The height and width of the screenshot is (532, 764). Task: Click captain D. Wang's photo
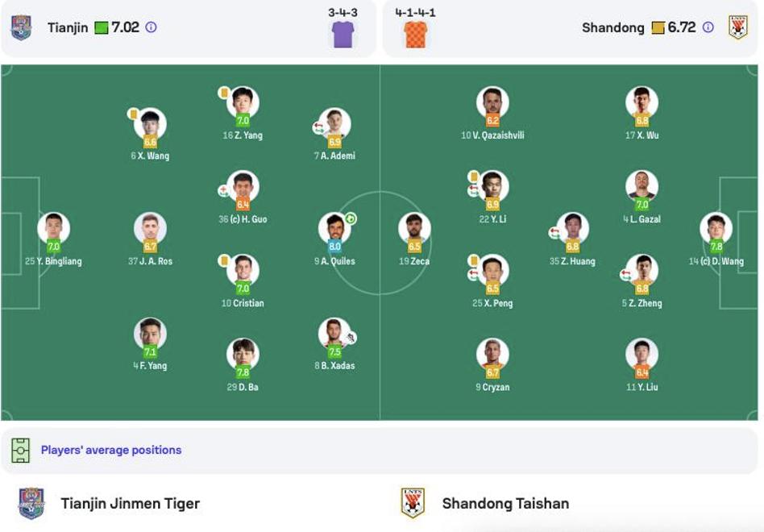(716, 228)
